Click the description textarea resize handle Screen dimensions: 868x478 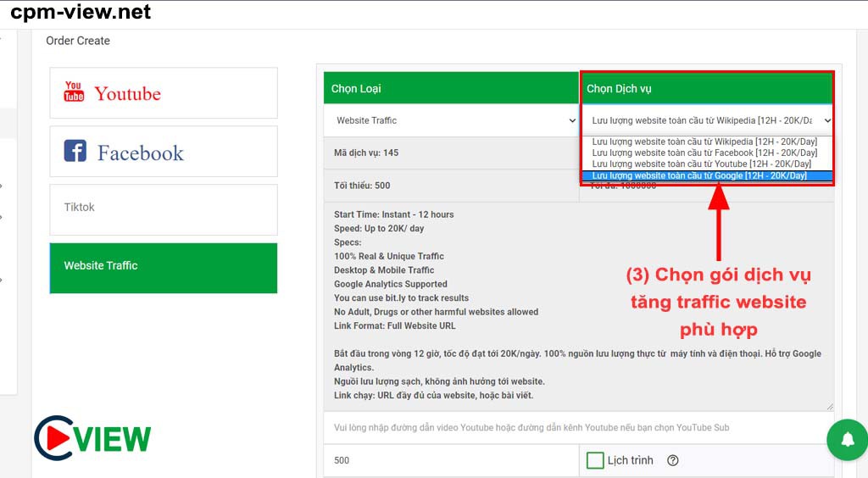[829, 407]
